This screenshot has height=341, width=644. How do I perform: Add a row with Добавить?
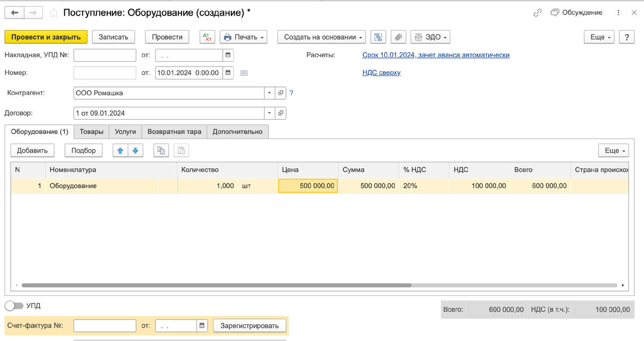pos(32,151)
